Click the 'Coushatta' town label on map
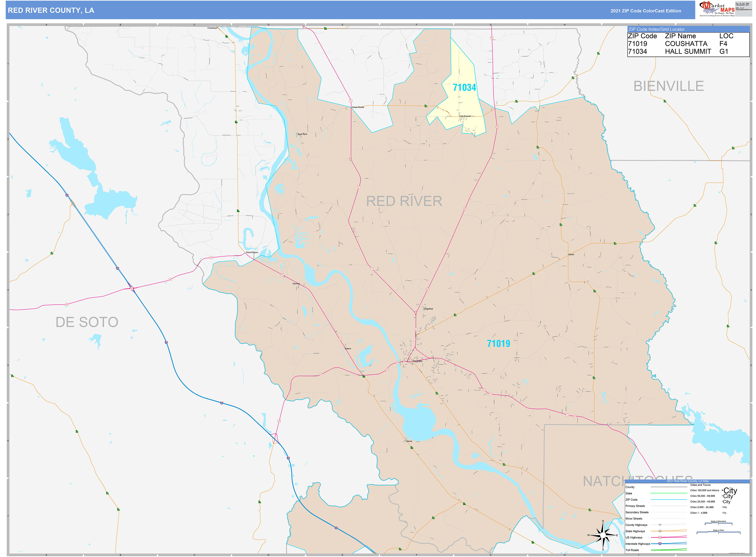 418,361
